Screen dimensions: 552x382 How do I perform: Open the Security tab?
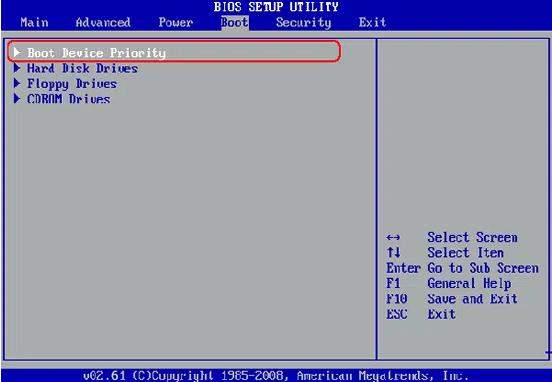coord(303,23)
